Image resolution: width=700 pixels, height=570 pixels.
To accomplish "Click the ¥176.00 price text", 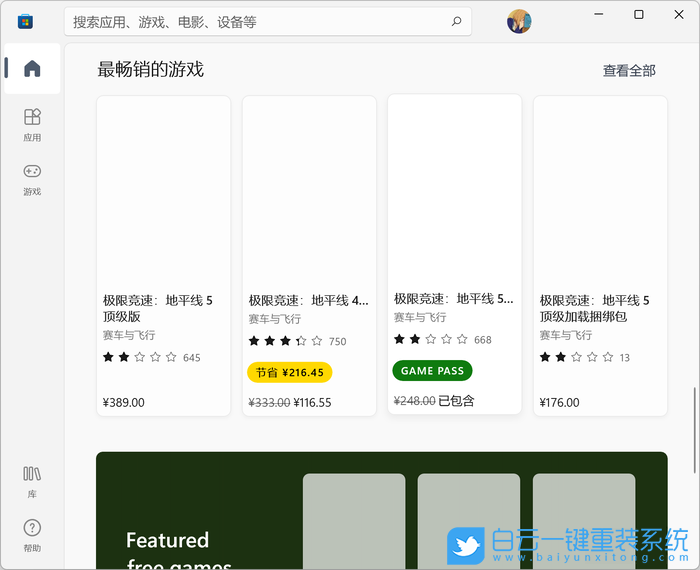I will tap(559, 403).
